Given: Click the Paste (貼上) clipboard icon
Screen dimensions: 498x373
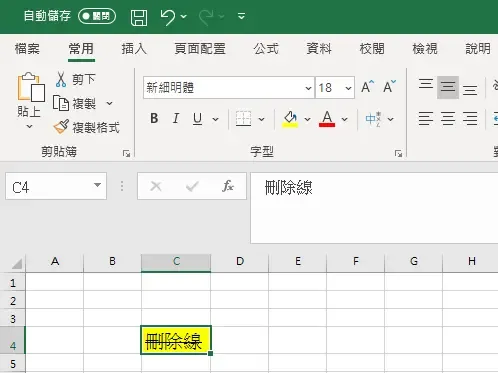Looking at the screenshot, I should click(31, 87).
